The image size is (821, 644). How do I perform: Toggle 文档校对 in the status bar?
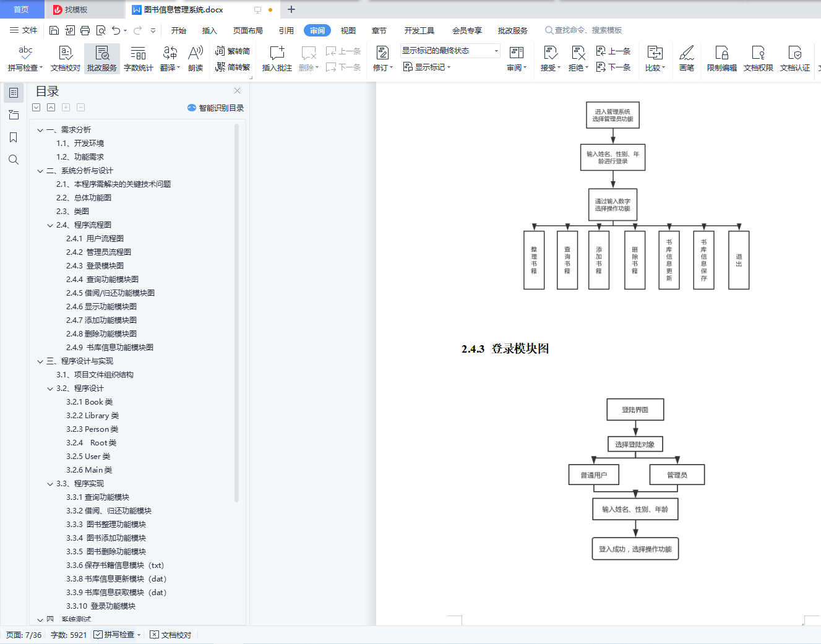(x=171, y=635)
